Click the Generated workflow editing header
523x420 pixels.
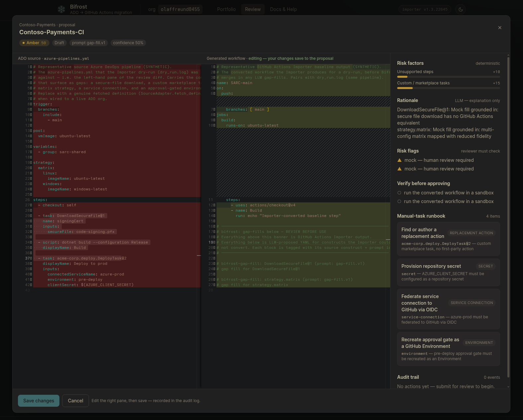[270, 58]
